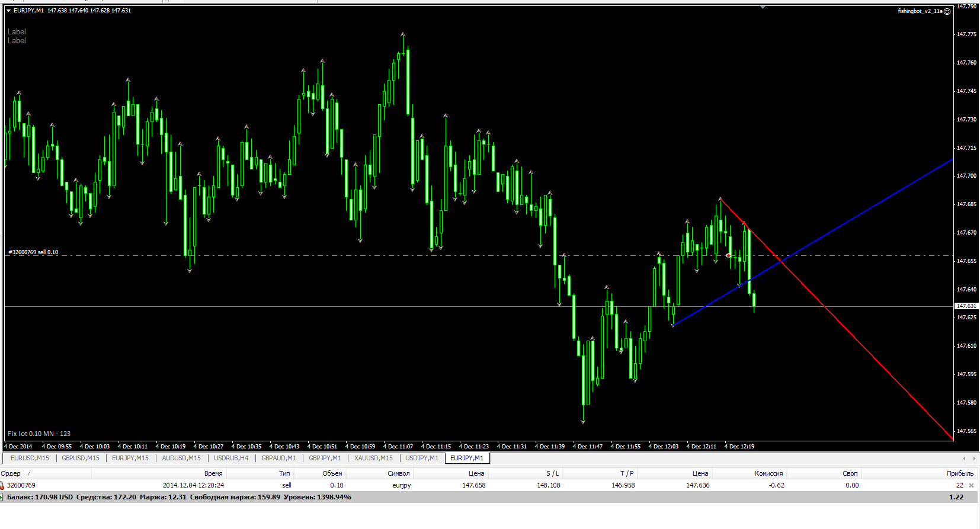980x529 pixels.
Task: Sort by the Тип column header
Action: click(260, 473)
